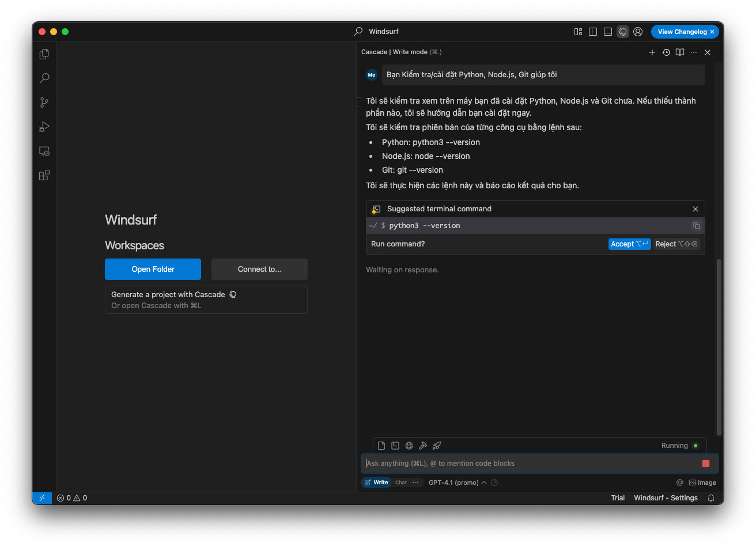Screen dimensions: 756x547
Task: Close the Cascade panel
Action: click(708, 52)
